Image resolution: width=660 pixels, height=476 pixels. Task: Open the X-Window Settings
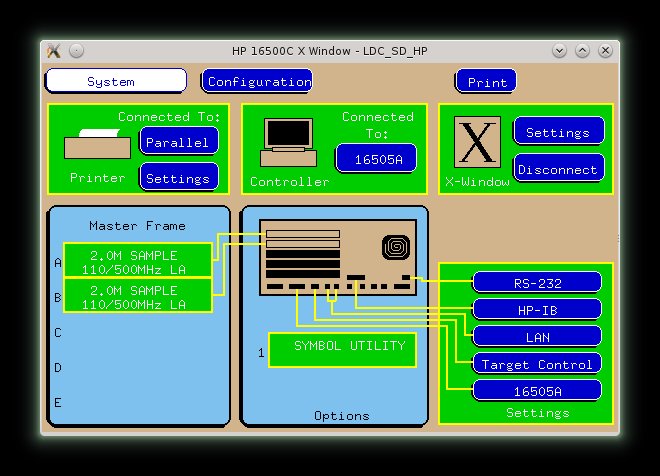tap(559, 131)
